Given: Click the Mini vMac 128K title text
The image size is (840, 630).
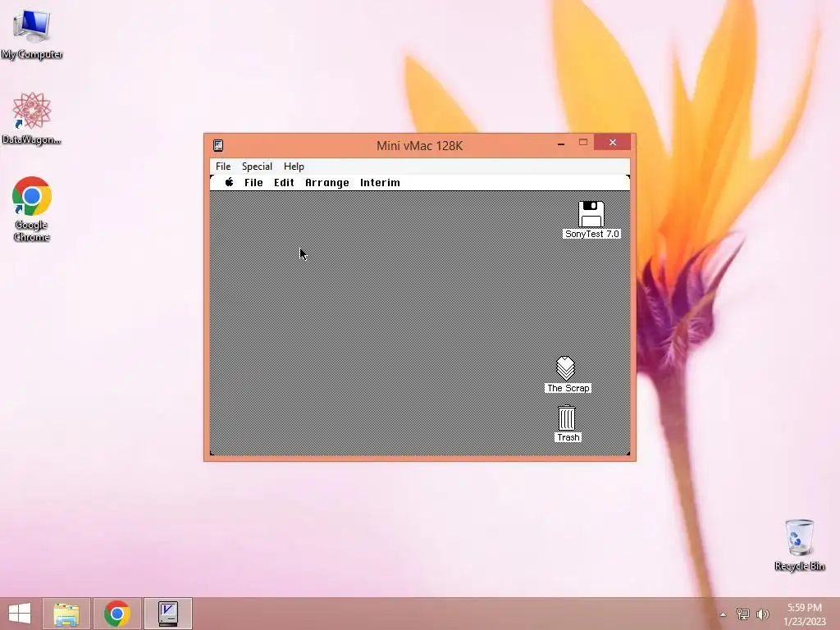Looking at the screenshot, I should coord(419,146).
